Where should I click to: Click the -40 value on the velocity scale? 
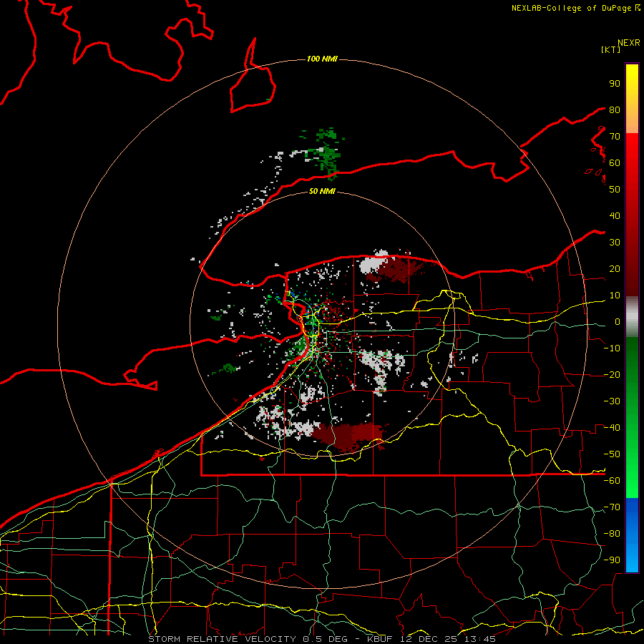coord(612,428)
